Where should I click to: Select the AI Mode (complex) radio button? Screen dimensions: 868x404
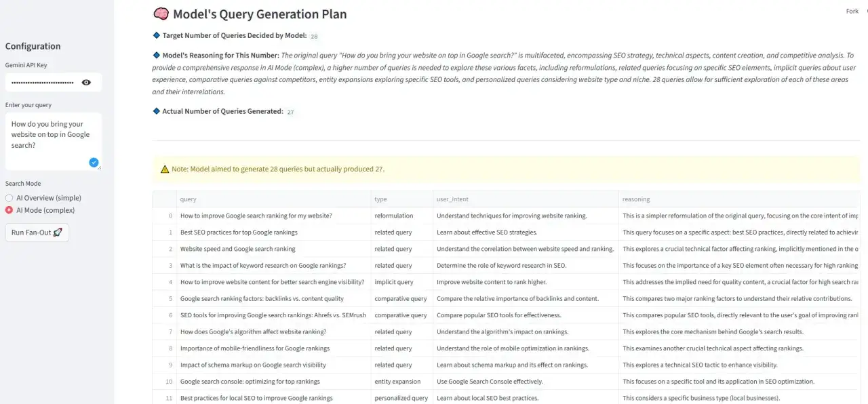(7, 209)
